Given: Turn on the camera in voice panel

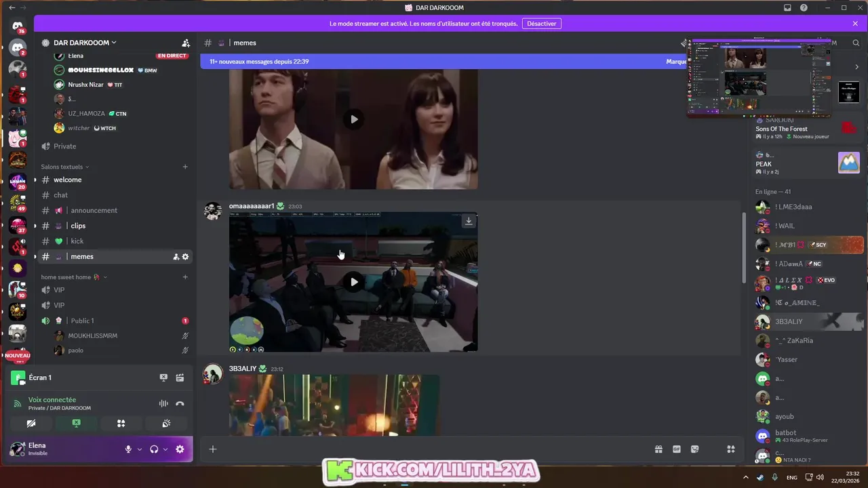Looking at the screenshot, I should pos(31,423).
